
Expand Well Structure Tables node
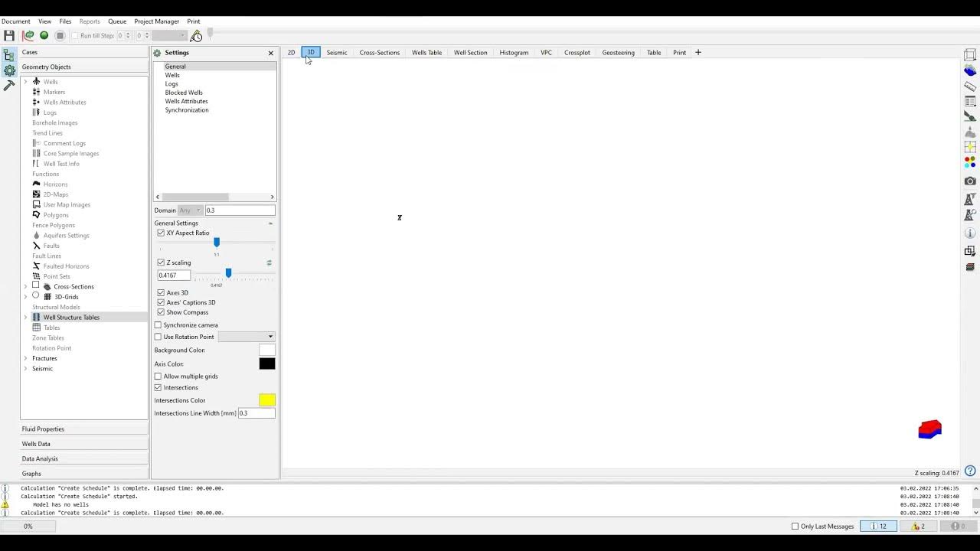pos(25,317)
